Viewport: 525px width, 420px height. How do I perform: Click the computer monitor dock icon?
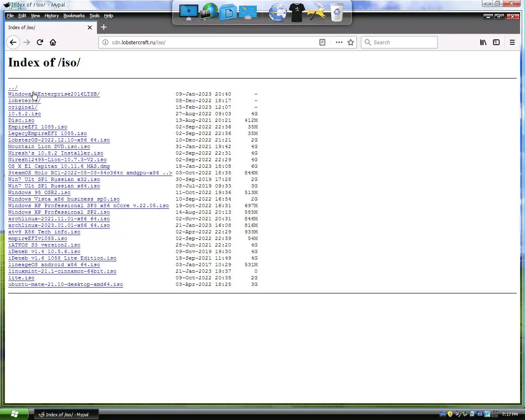pyautogui.click(x=189, y=13)
